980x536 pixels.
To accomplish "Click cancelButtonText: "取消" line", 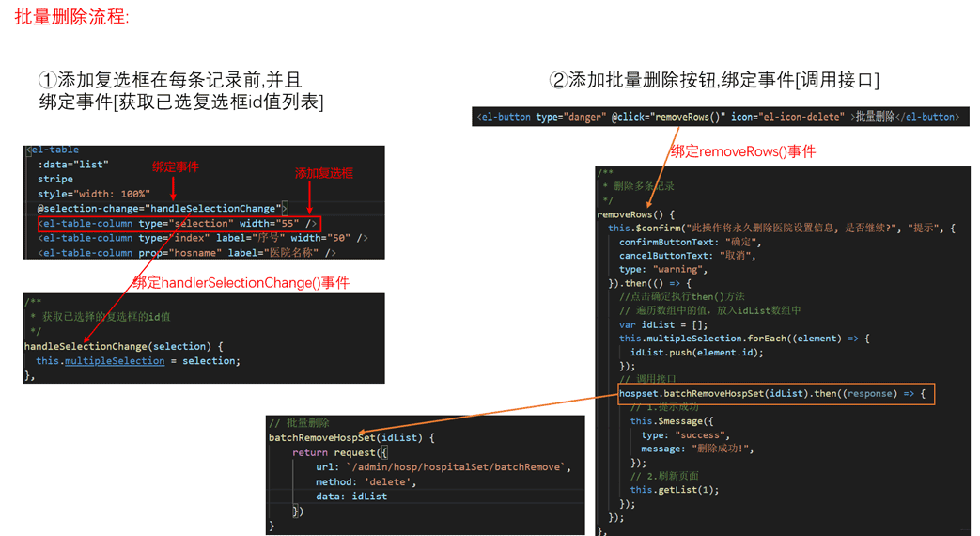I will click(688, 256).
